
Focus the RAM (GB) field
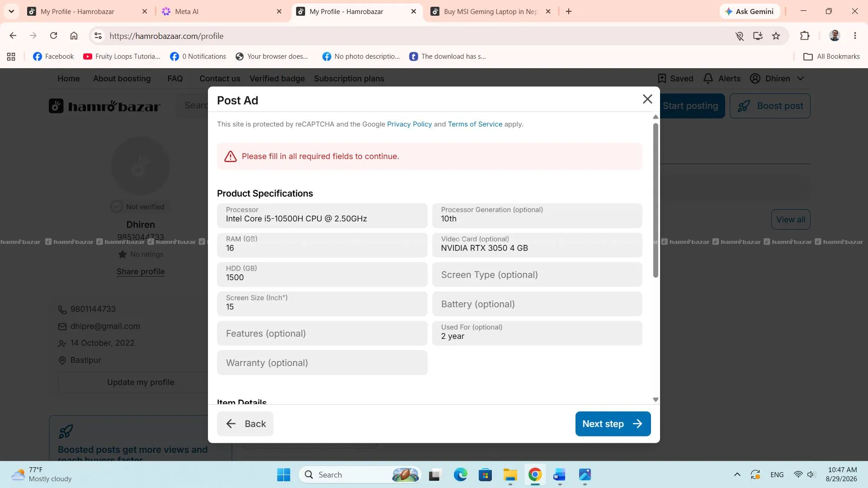(322, 245)
